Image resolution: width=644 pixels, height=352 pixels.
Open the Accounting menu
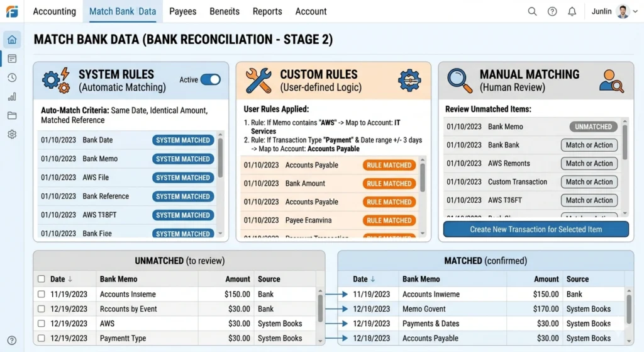(x=54, y=11)
